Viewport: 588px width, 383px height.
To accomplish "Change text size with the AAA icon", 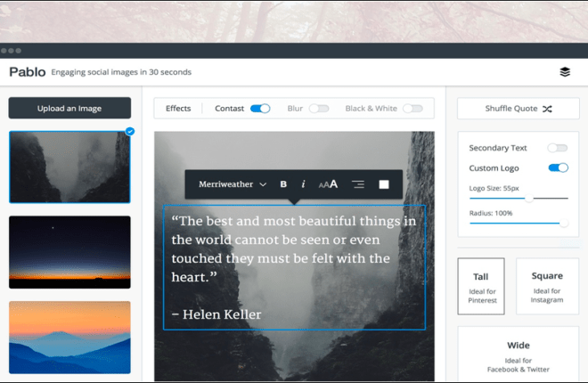I will (328, 184).
